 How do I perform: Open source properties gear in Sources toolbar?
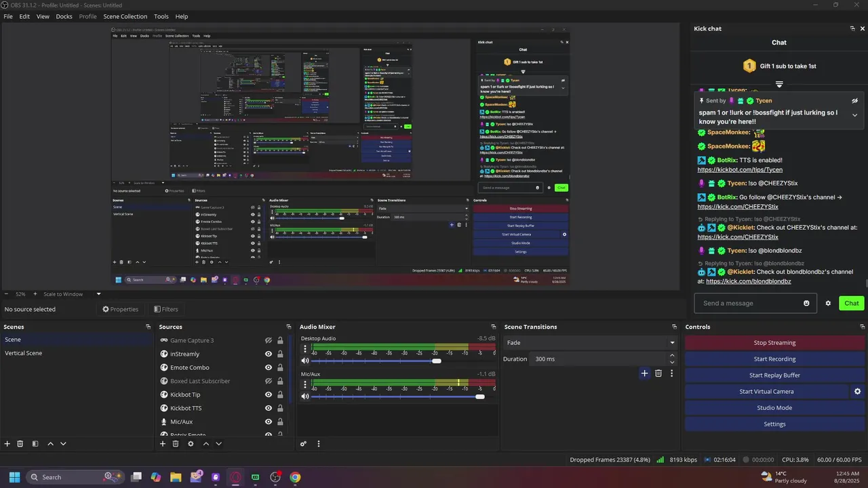[191, 444]
